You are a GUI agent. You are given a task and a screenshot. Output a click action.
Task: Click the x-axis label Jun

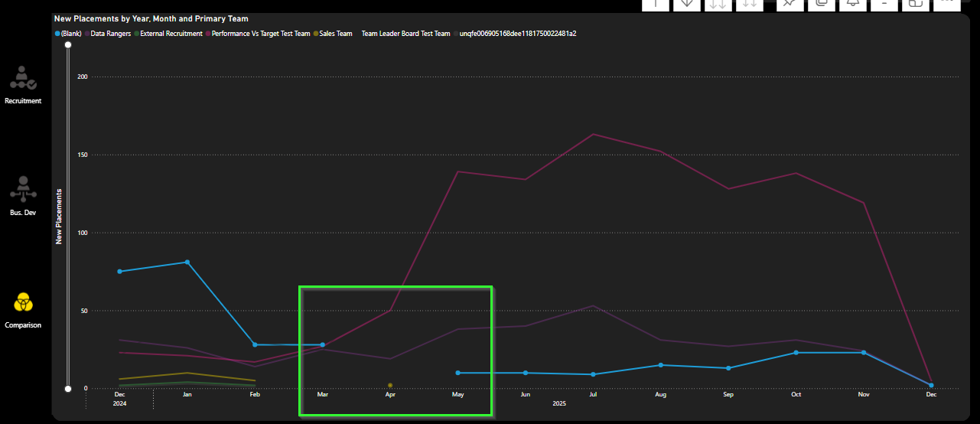[x=526, y=395]
